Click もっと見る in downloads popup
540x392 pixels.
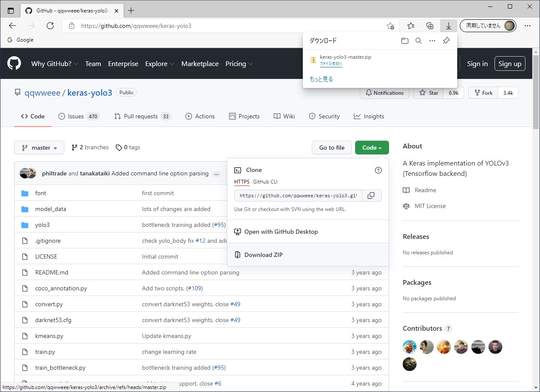pos(321,79)
